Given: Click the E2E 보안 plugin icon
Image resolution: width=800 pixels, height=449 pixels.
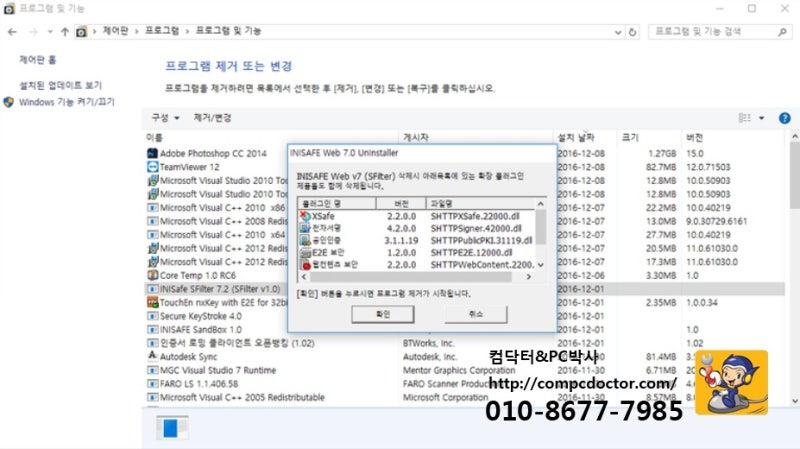Looking at the screenshot, I should [x=305, y=253].
